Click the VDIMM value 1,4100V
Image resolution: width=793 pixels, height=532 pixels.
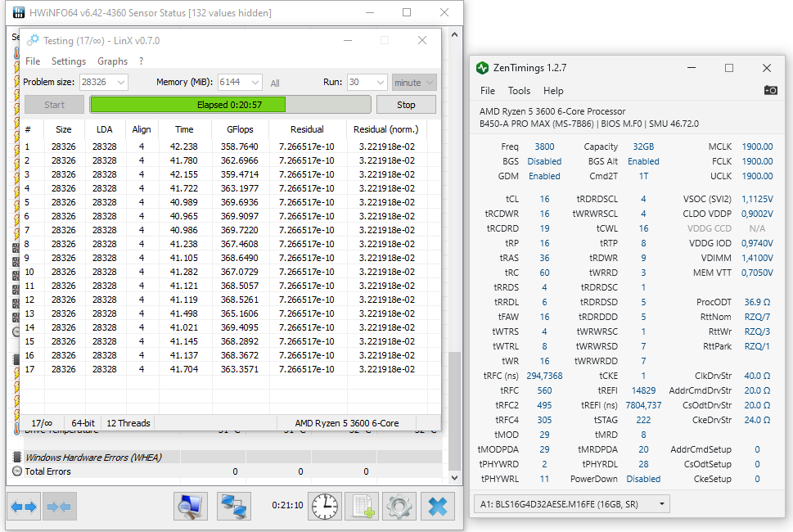(757, 258)
